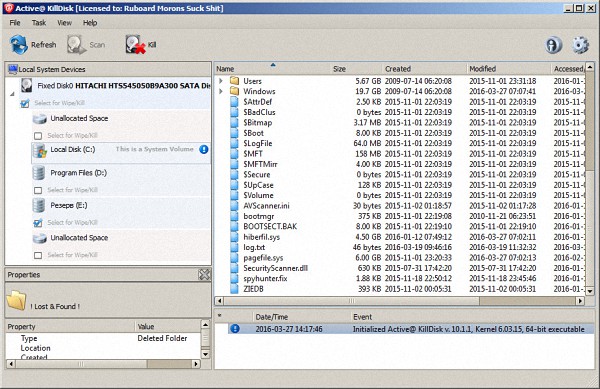This screenshot has height=389, width=600.
Task: Click the Lost & Found folder icon
Action: click(16, 301)
